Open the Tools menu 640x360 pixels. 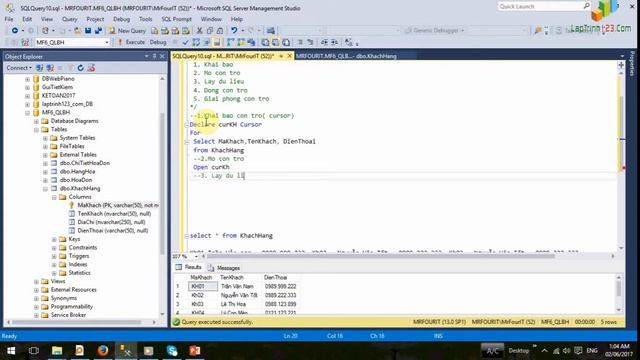pyautogui.click(x=145, y=19)
